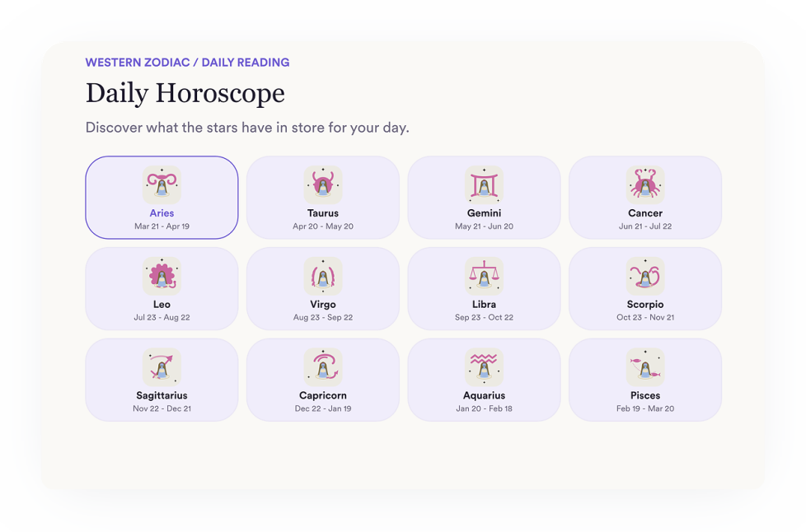Click the Libra scales icon
806x532 pixels.
485,276
